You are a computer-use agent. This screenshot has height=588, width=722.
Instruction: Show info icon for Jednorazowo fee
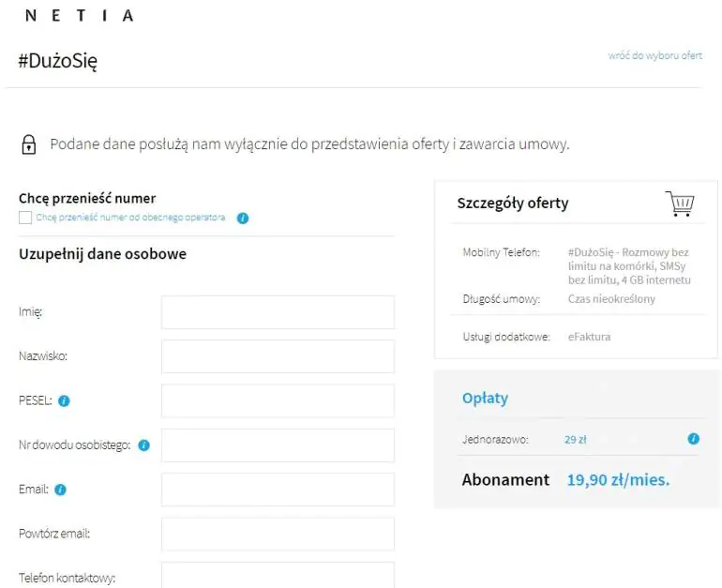point(694,439)
